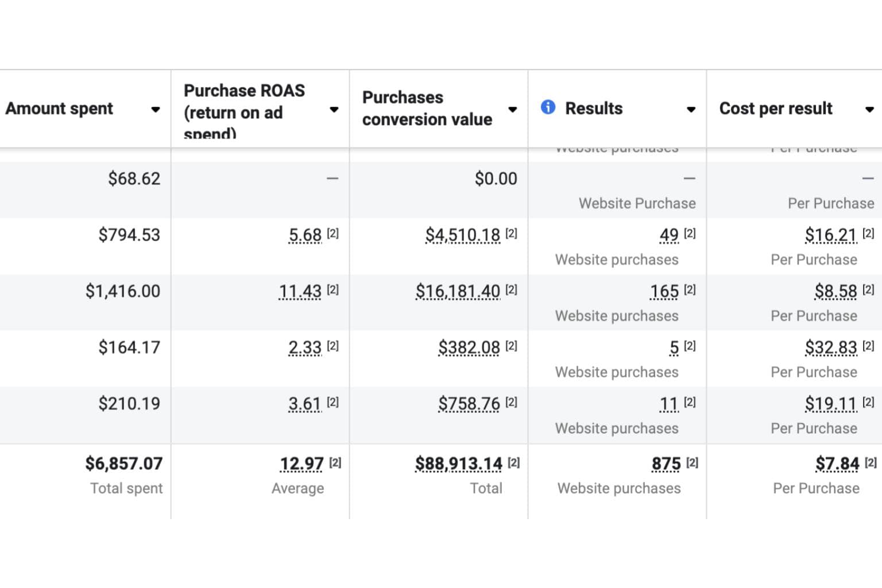Open the Cost per result dropdown arrow
The width and height of the screenshot is (882, 588).
[x=869, y=109]
